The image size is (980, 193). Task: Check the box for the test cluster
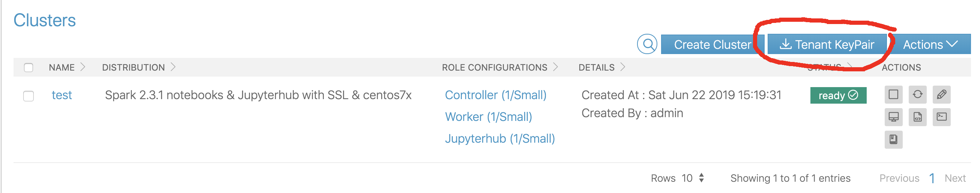coord(29,95)
